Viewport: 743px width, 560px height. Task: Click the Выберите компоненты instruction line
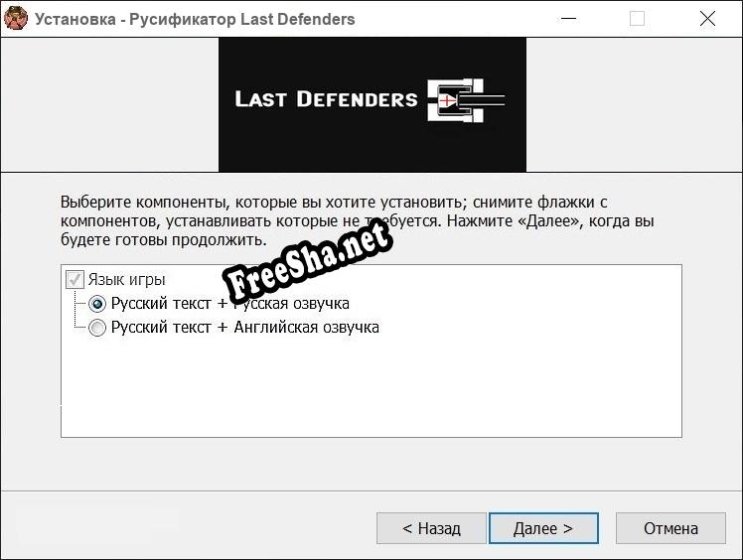[x=334, y=202]
